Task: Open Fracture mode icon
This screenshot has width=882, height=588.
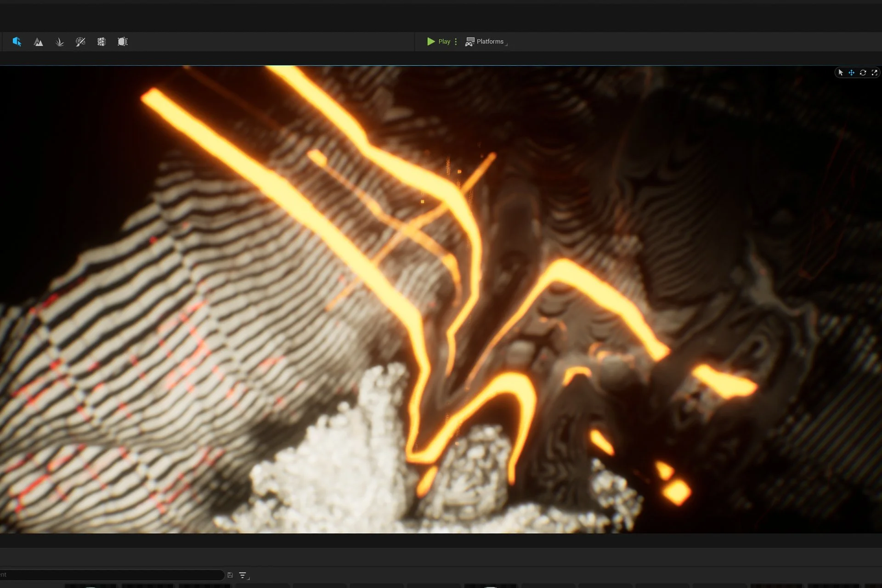Action: pyautogui.click(x=102, y=42)
